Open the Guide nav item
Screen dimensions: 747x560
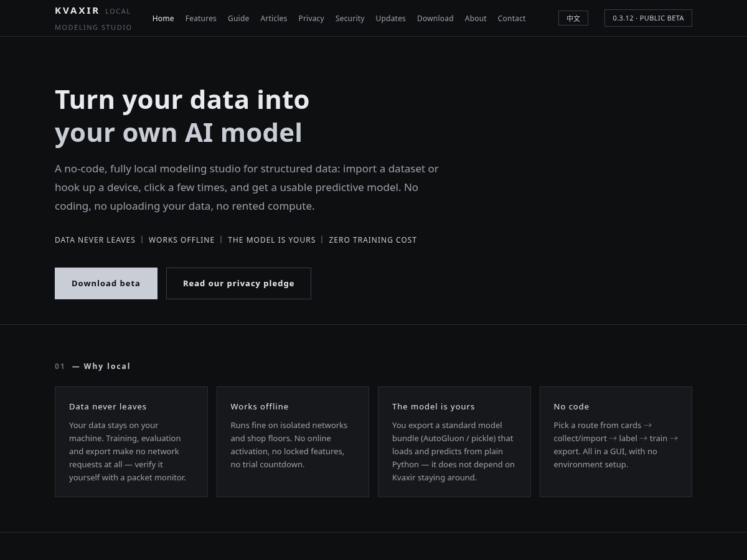coord(238,19)
